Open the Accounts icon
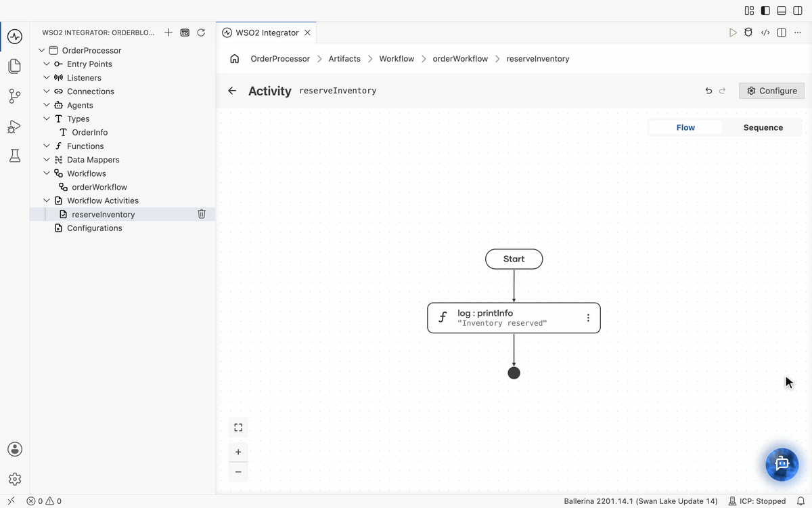The width and height of the screenshot is (812, 508). [x=15, y=449]
